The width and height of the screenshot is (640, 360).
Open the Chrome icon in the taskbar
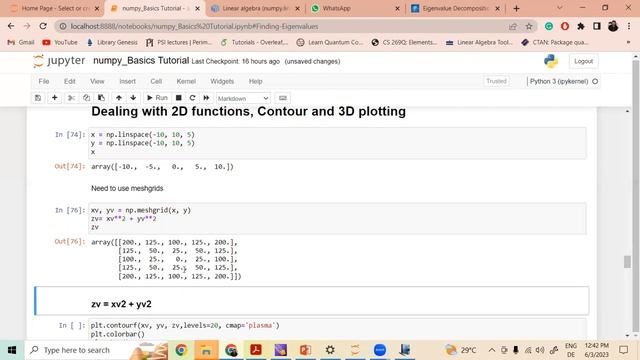181,350
